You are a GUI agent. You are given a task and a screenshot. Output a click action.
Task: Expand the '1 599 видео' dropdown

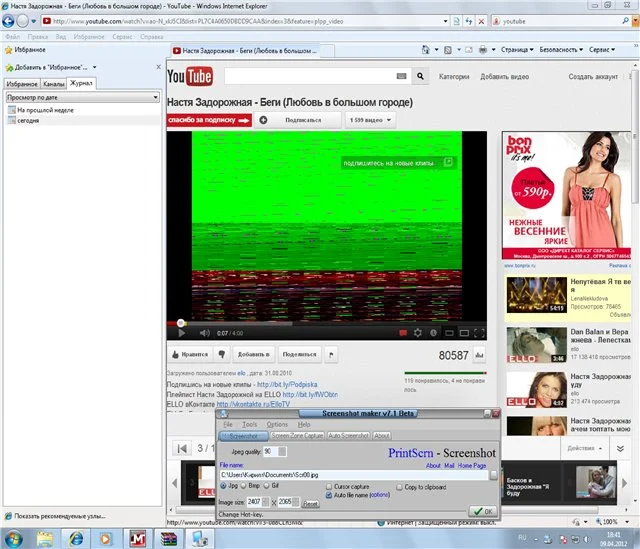(370, 120)
